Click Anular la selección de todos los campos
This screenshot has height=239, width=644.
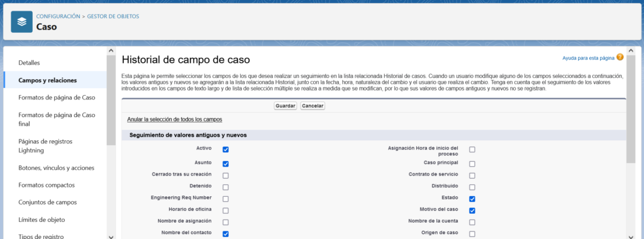[x=175, y=119]
